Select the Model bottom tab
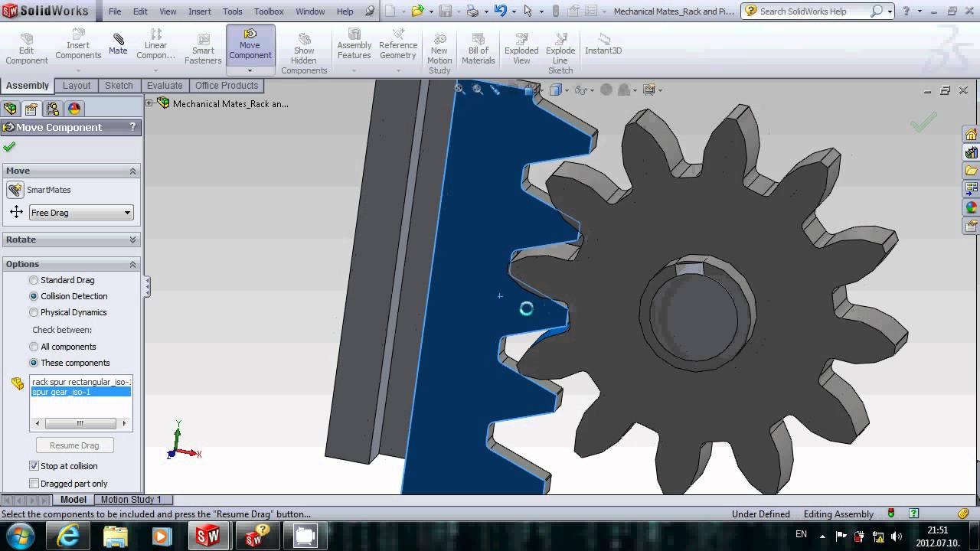Viewport: 980px width, 551px height. pos(73,500)
